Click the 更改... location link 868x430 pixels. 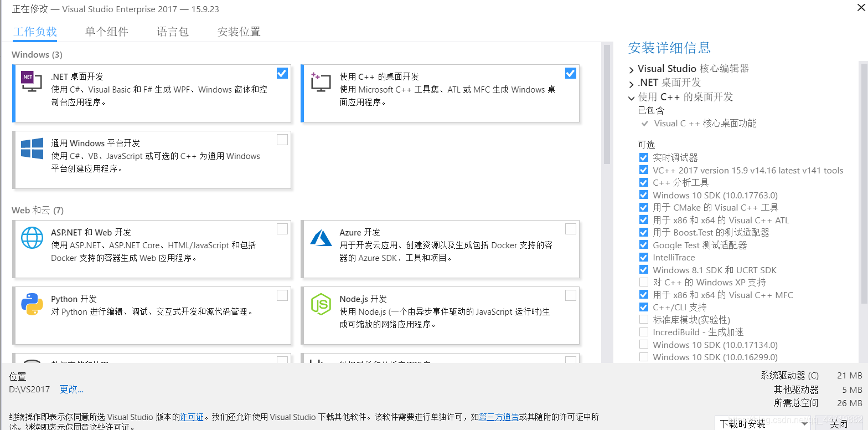tap(71, 389)
